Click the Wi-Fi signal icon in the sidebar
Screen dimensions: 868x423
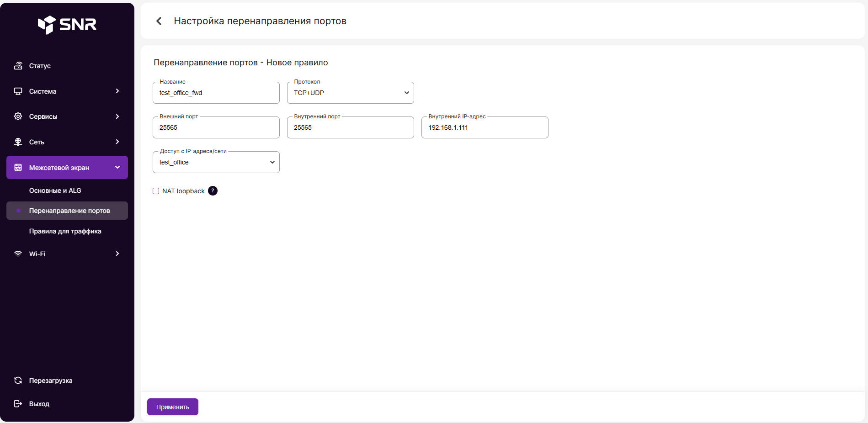pos(18,254)
